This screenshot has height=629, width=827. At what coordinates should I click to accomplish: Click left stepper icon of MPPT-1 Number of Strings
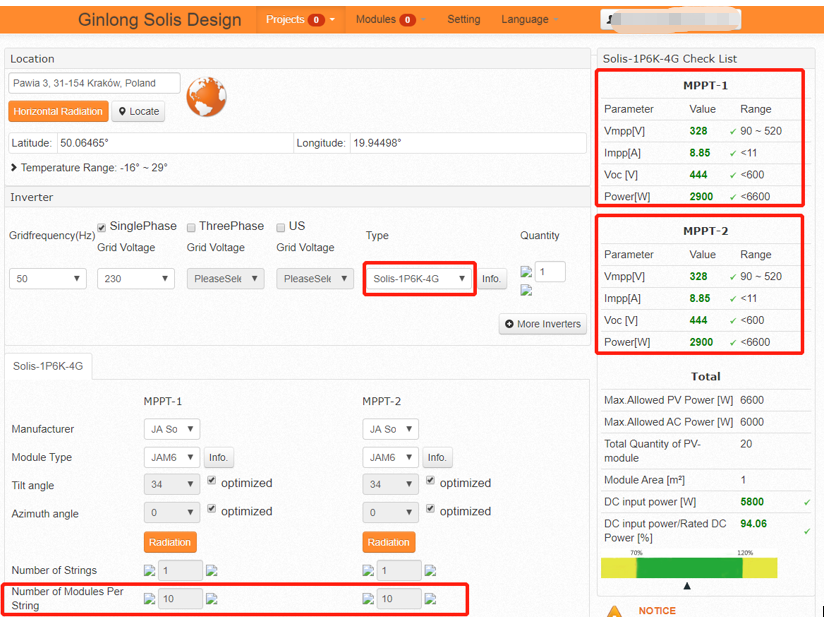pyautogui.click(x=149, y=570)
